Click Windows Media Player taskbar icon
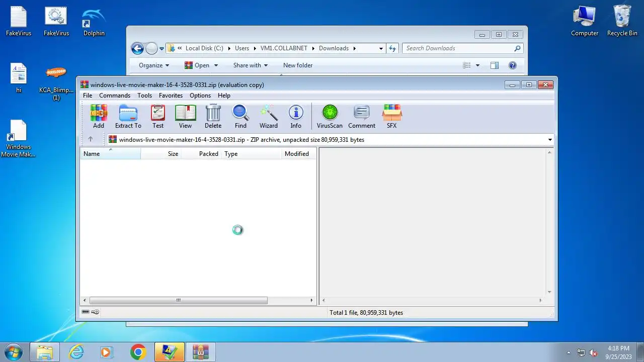 [x=107, y=352]
